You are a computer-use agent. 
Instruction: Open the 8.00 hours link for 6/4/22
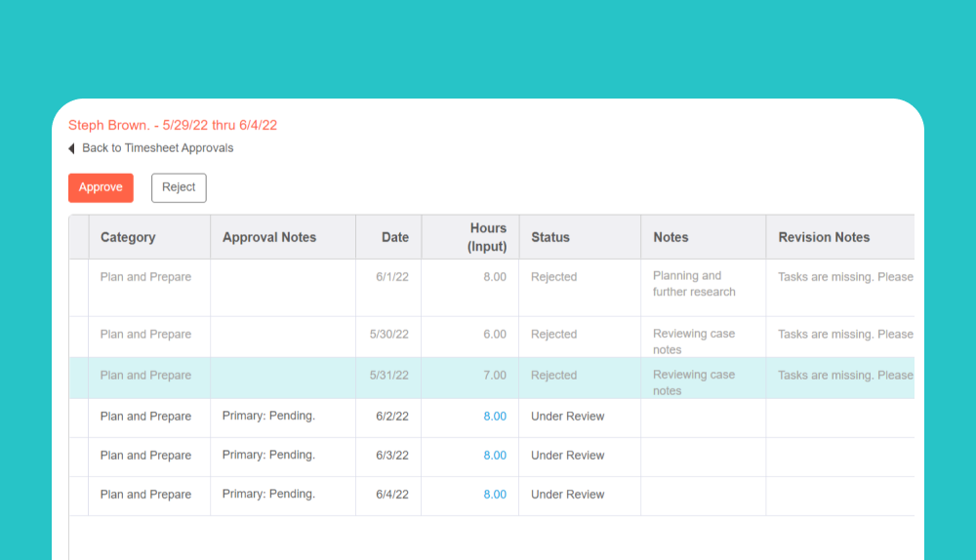[495, 495]
